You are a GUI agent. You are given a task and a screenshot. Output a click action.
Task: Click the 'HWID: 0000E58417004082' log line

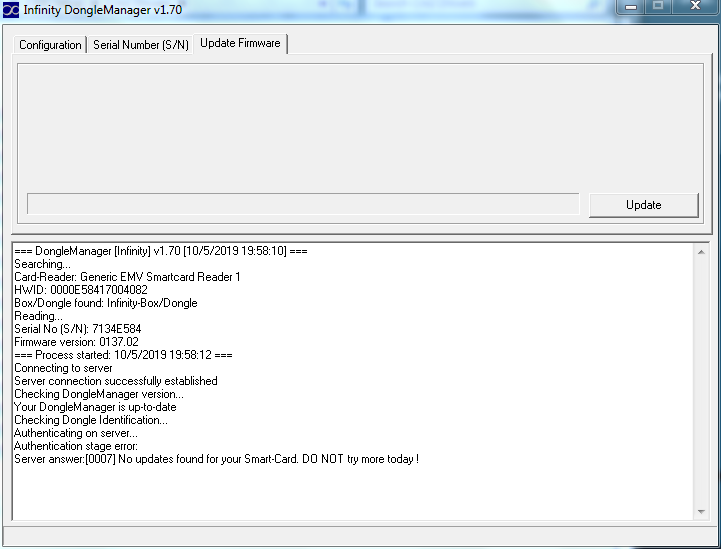pyautogui.click(x=80, y=290)
